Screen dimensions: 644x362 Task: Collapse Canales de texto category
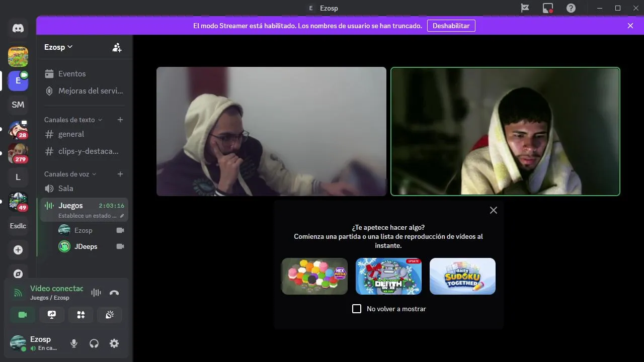click(x=73, y=120)
